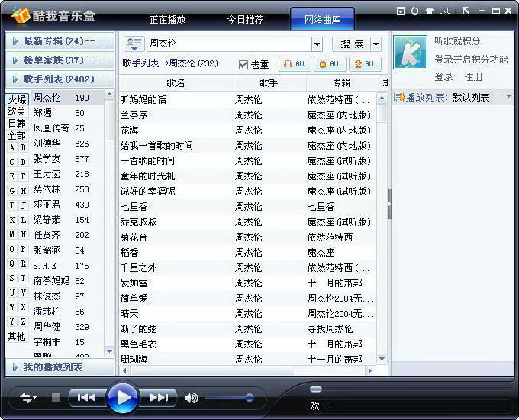Switch to the 正在播放 tab

click(167, 20)
